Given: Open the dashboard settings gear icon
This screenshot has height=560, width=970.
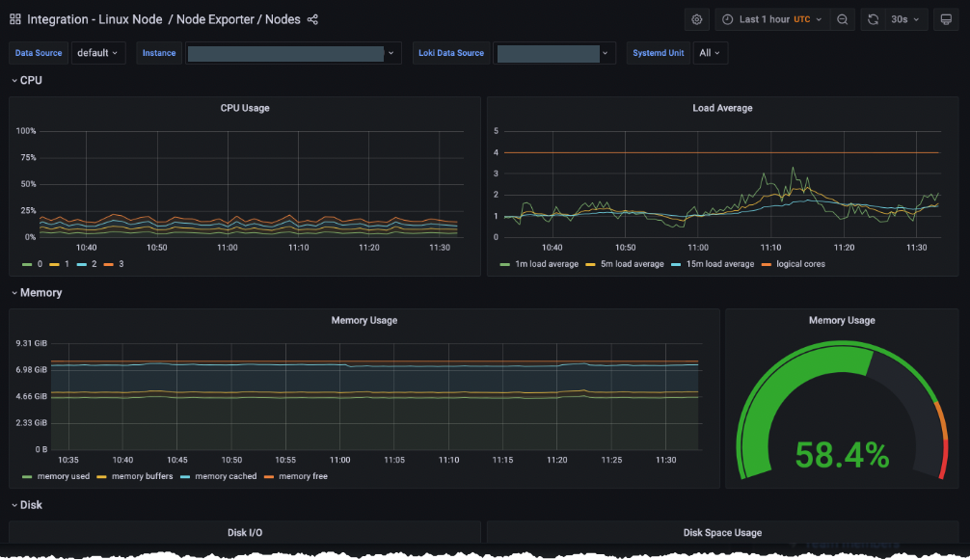Looking at the screenshot, I should tap(696, 19).
